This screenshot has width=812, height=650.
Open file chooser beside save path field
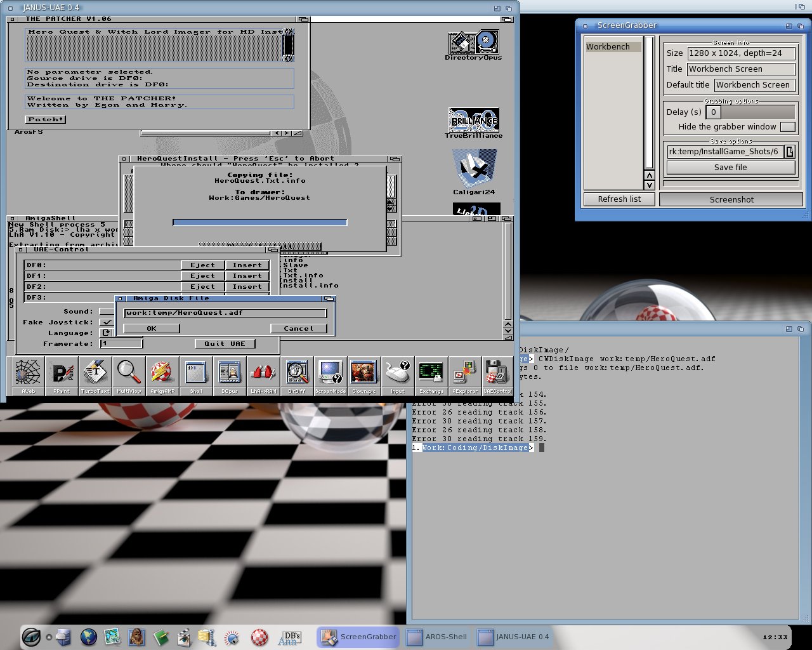789,152
